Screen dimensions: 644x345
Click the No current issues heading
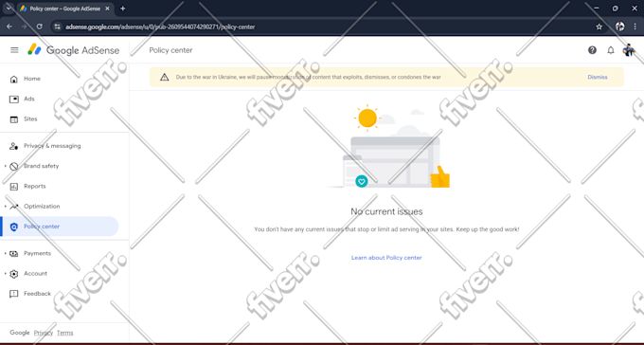click(x=386, y=211)
